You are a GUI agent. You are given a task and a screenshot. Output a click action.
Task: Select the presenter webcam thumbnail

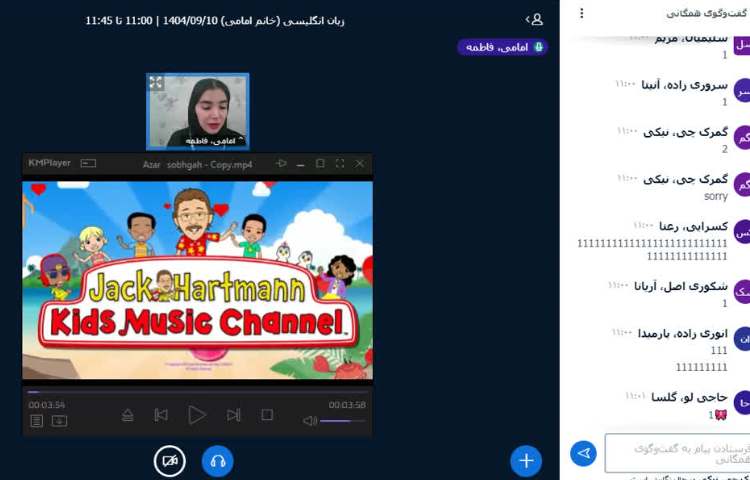tap(198, 111)
